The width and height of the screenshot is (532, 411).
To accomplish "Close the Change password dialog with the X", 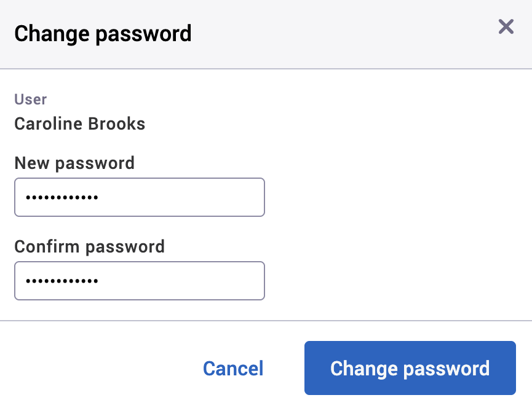I will 506,26.
